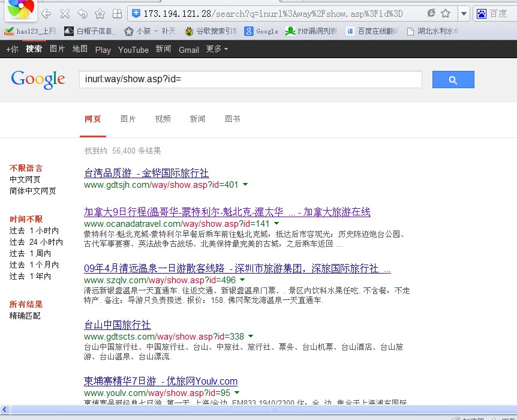Switch to the 图片 results tab

[128, 119]
